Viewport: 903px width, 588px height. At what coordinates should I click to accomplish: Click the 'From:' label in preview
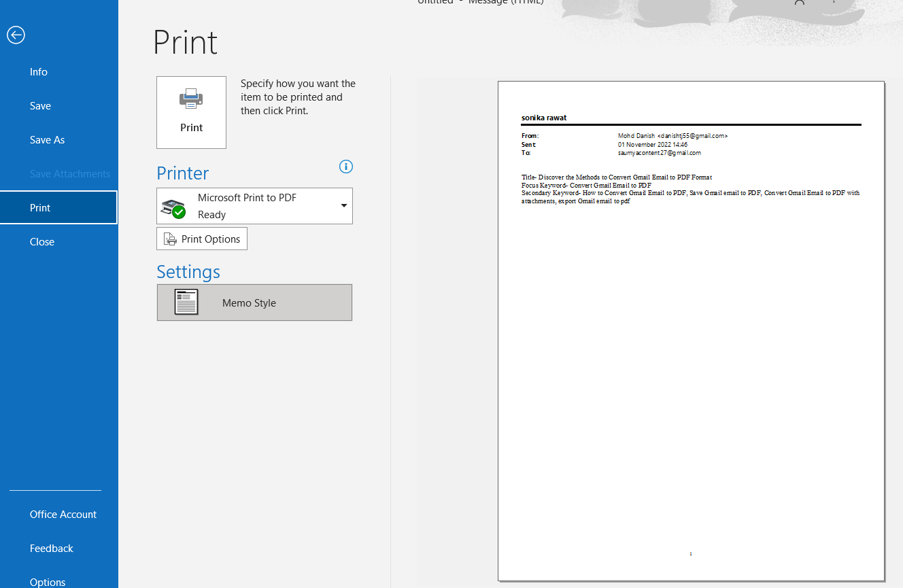(530, 136)
